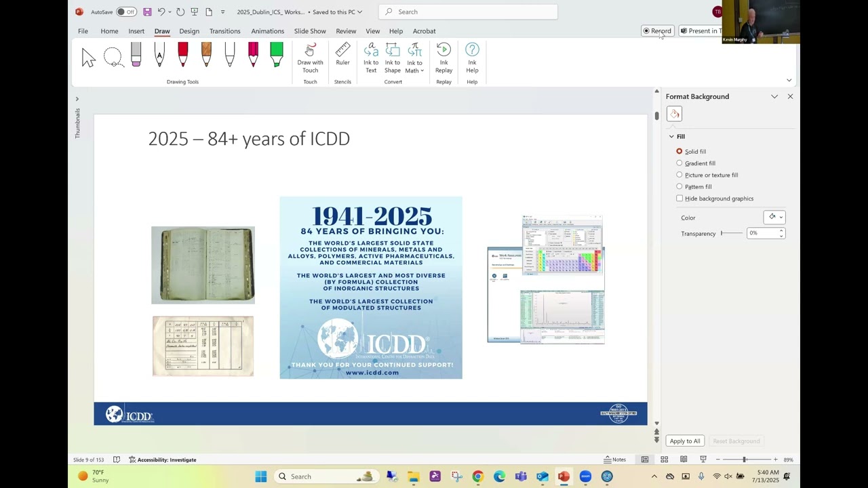Select the arrow selection cursor tool

coord(89,58)
